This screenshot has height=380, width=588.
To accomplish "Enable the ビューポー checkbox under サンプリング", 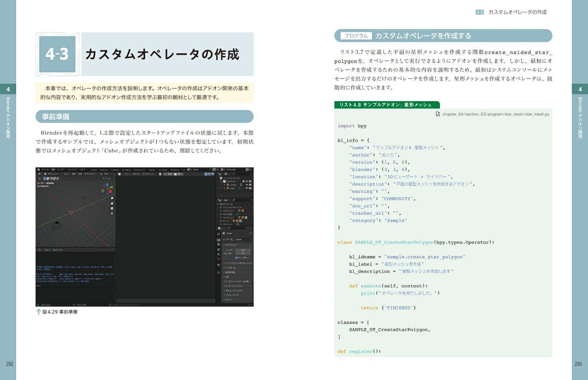I will [236, 258].
